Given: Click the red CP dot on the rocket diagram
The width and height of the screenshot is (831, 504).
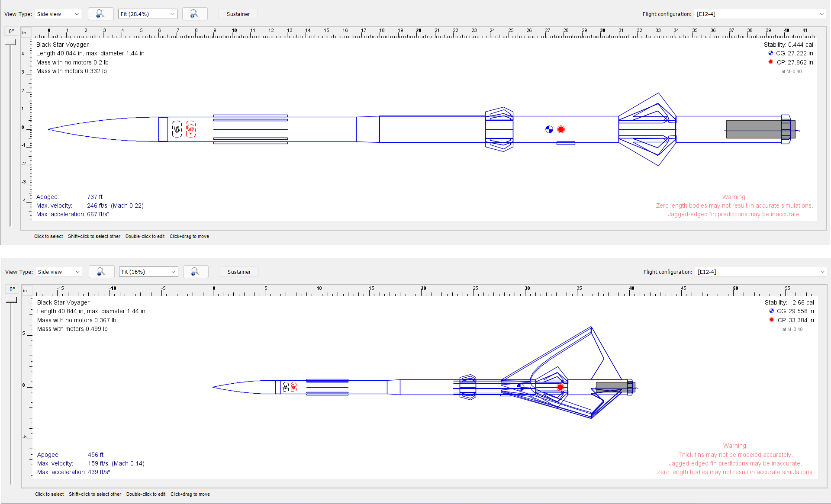Looking at the screenshot, I should click(x=561, y=129).
